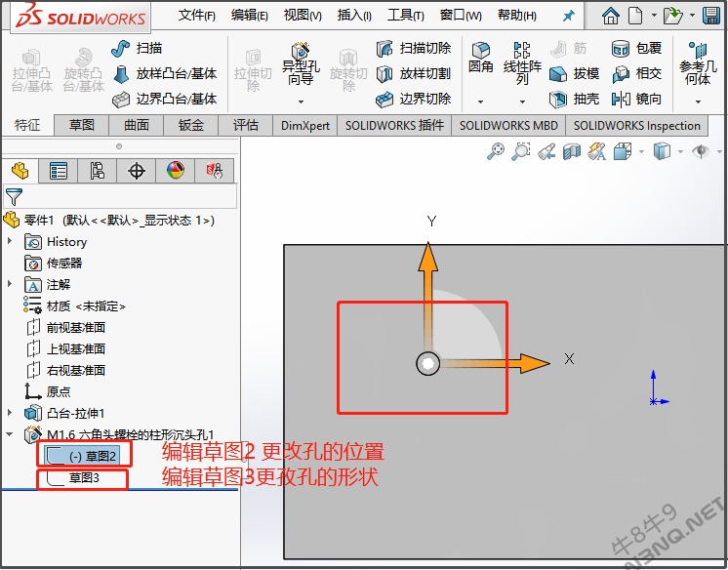Save the document with the floppy disk icon

(x=711, y=16)
